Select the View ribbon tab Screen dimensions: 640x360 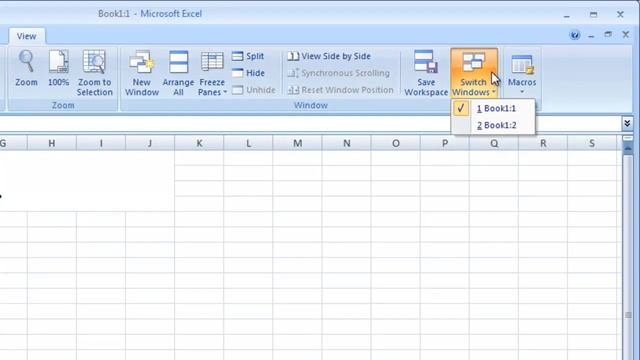pos(27,36)
